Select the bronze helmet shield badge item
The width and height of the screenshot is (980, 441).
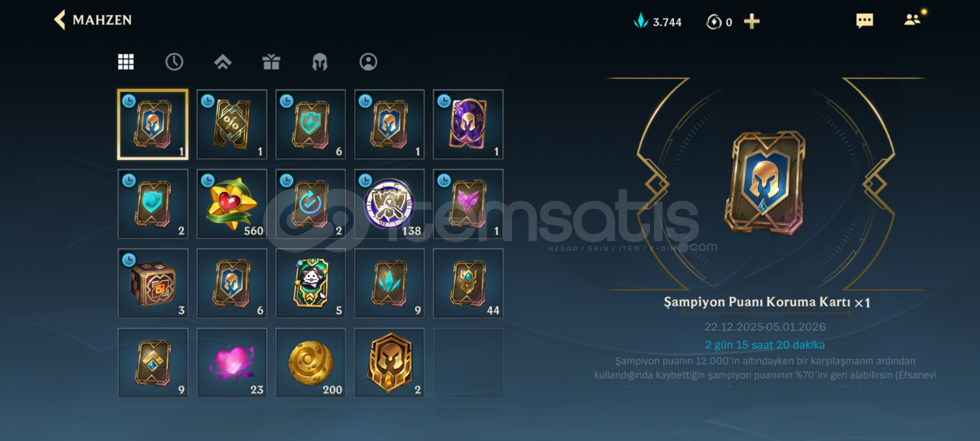390,363
